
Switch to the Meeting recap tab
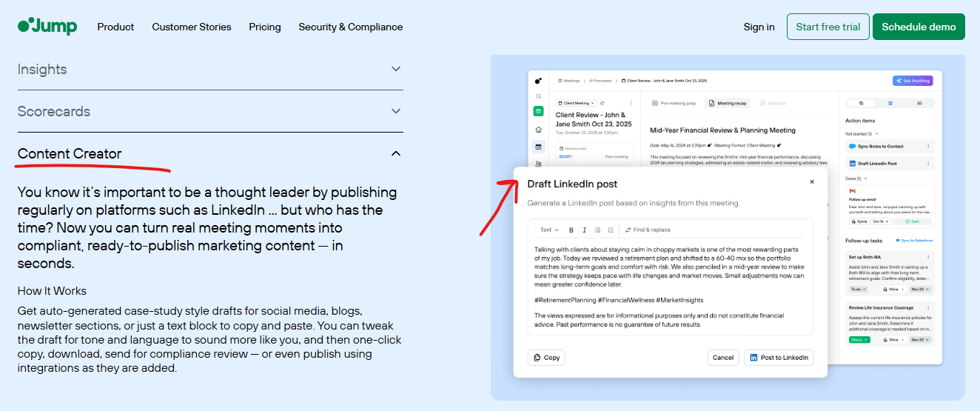pos(728,104)
